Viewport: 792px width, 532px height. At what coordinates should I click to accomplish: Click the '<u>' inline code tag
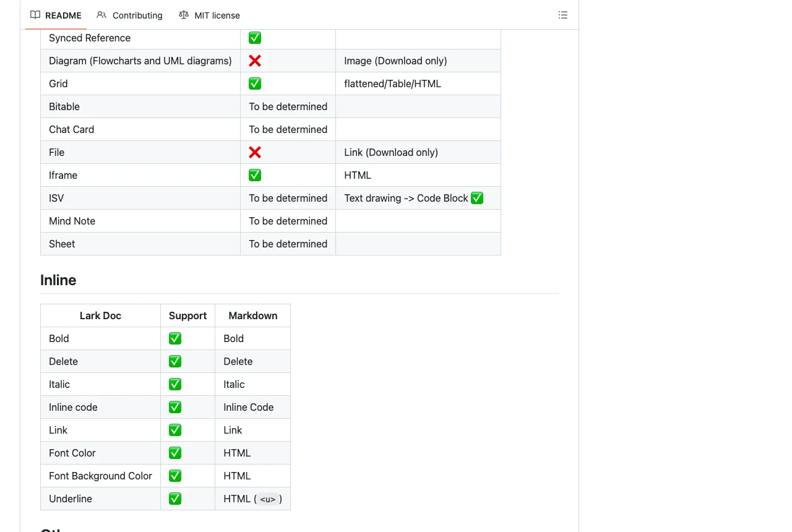tap(267, 499)
